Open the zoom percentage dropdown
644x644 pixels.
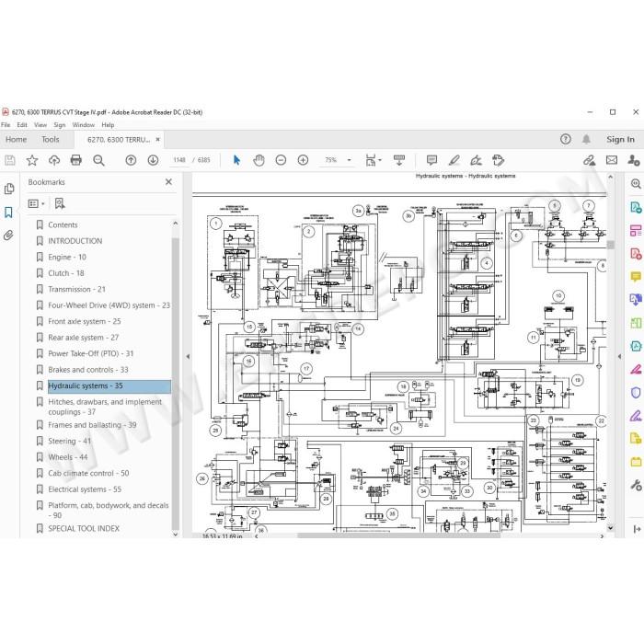click(x=349, y=160)
